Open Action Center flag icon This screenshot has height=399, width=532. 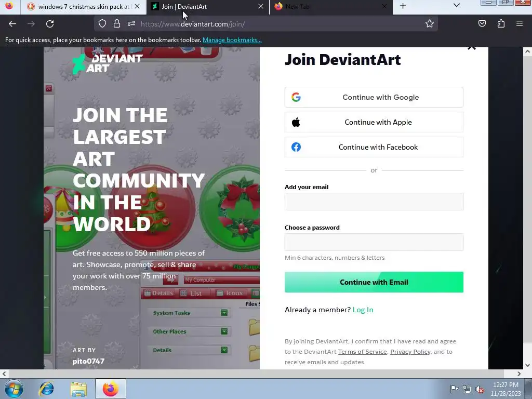(454, 389)
